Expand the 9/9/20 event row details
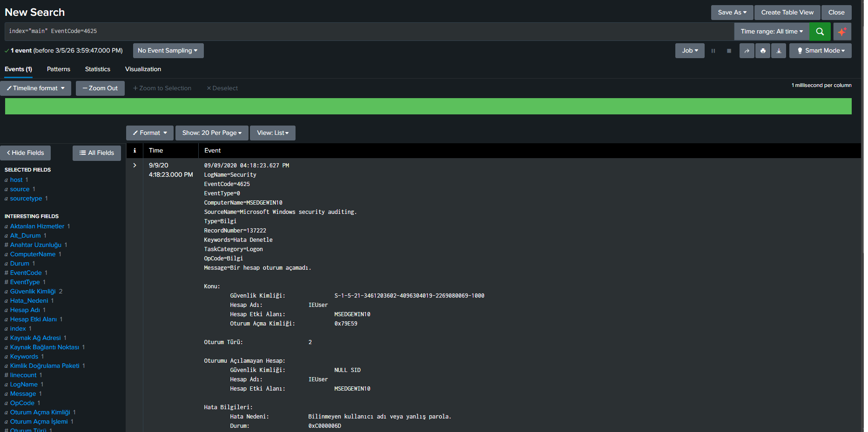 coord(135,166)
